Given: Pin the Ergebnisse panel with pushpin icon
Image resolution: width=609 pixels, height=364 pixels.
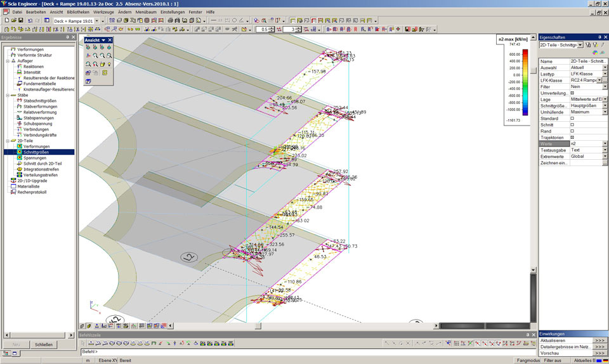Looking at the screenshot, I should pos(67,37).
